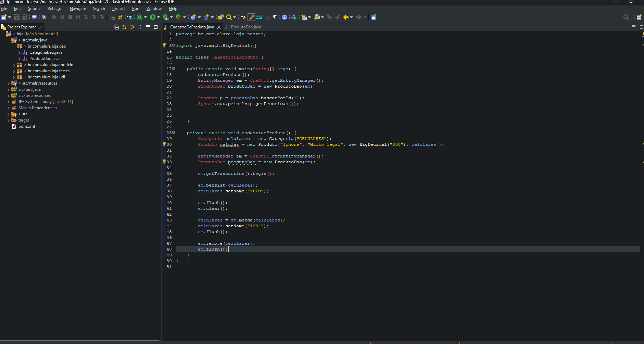644x344 pixels.
Task: Open the Refactor menu
Action: pyautogui.click(x=55, y=9)
